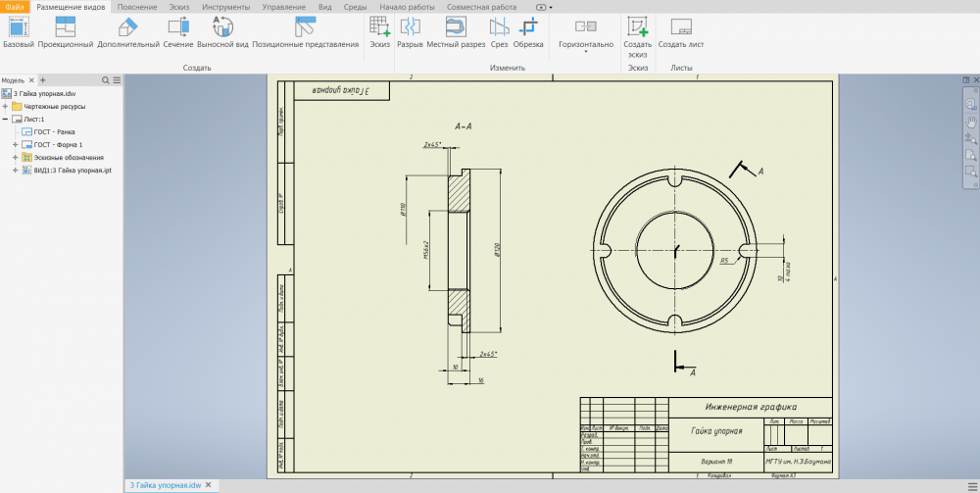Expand the ГОСТ - Форма 1 node

(x=15, y=144)
